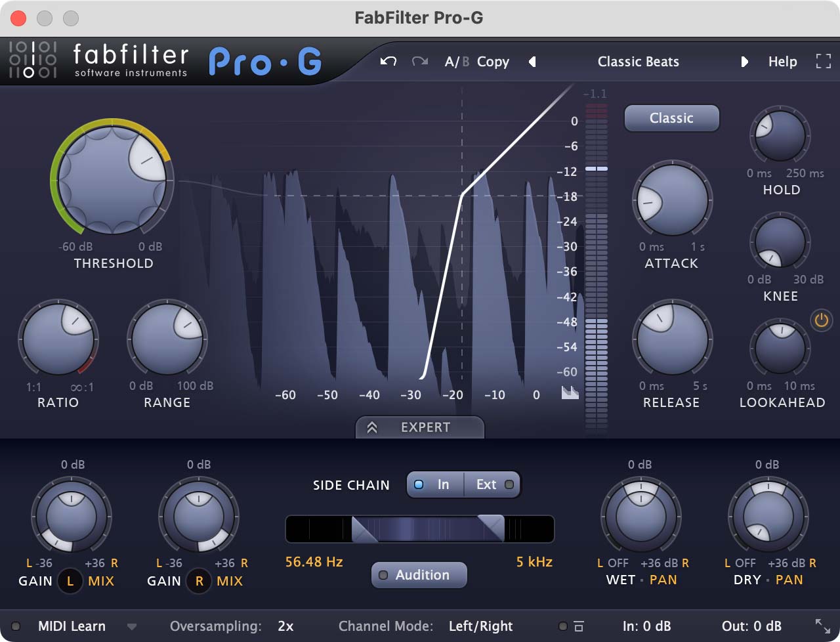Toggle the global bypass indicator
840x642 pixels.
pyautogui.click(x=562, y=626)
